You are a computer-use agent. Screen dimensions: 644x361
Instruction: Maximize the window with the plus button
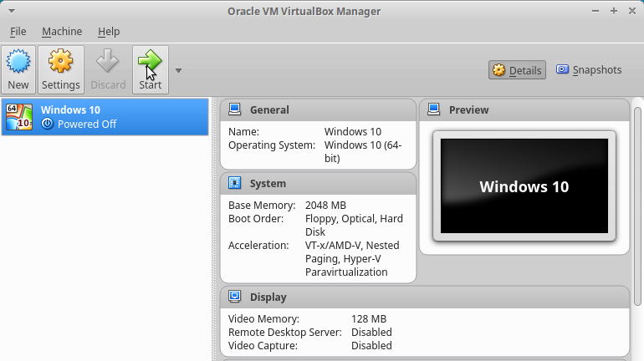pos(614,11)
